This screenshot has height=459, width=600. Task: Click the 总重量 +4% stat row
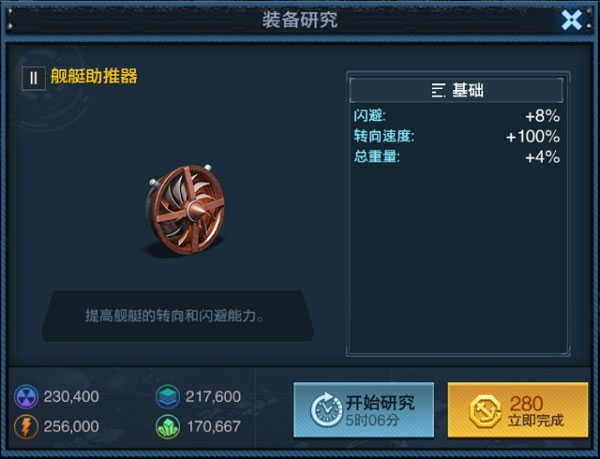(457, 157)
